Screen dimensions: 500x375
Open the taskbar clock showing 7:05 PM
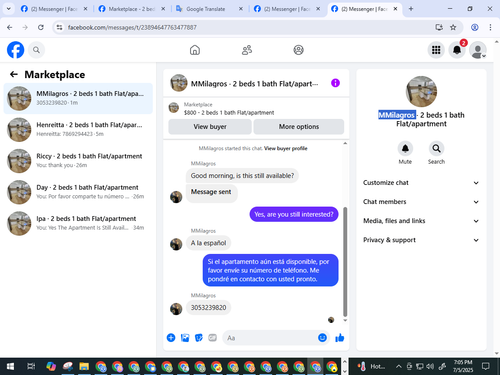(463, 366)
